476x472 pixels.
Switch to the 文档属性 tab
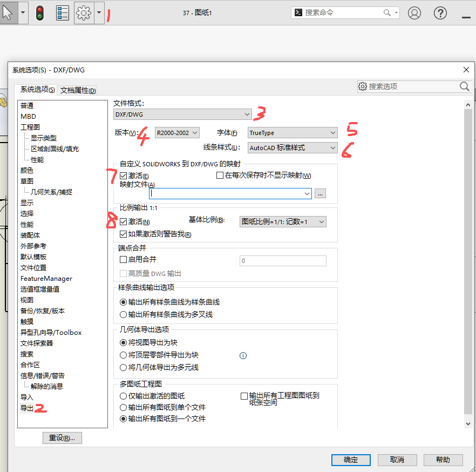[78, 90]
